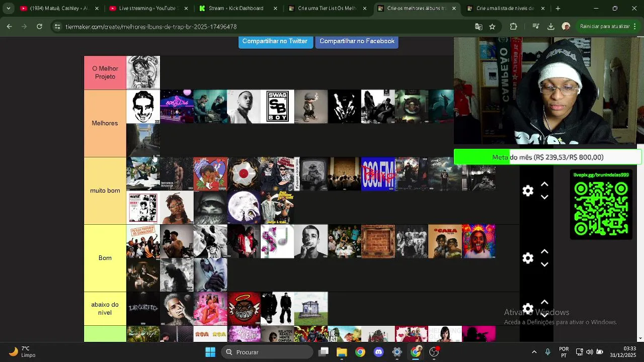
Task: Select 030 FM album cover
Action: tap(378, 174)
